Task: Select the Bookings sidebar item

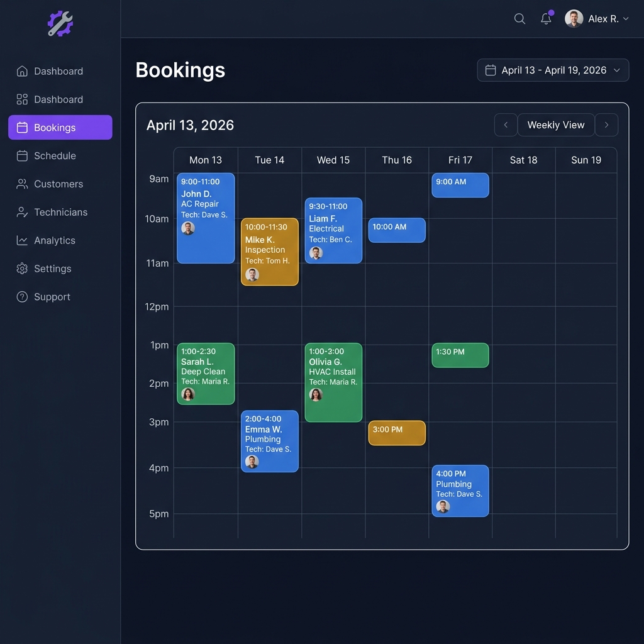Action: (60, 128)
